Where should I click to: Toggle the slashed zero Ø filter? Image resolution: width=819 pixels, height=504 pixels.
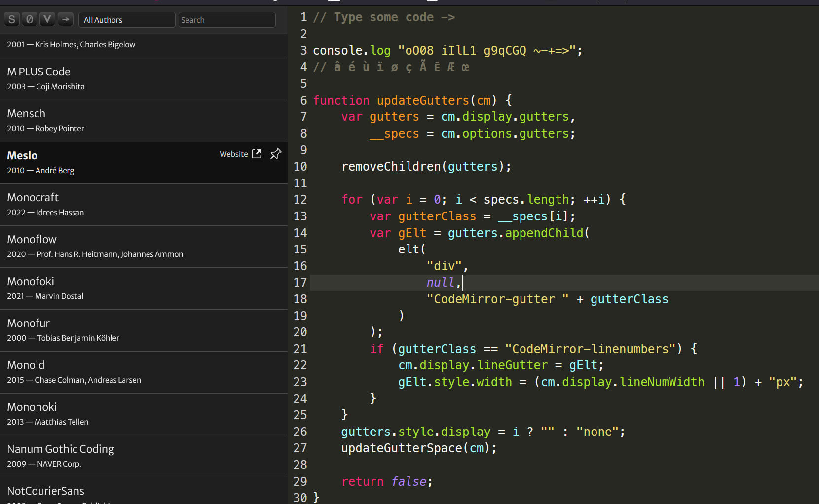[30, 20]
